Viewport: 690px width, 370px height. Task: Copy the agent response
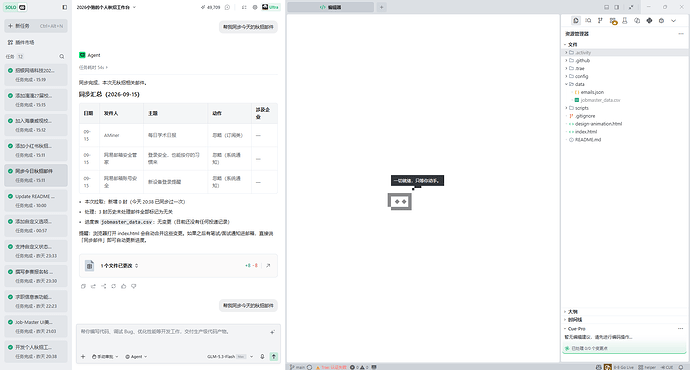(x=83, y=286)
